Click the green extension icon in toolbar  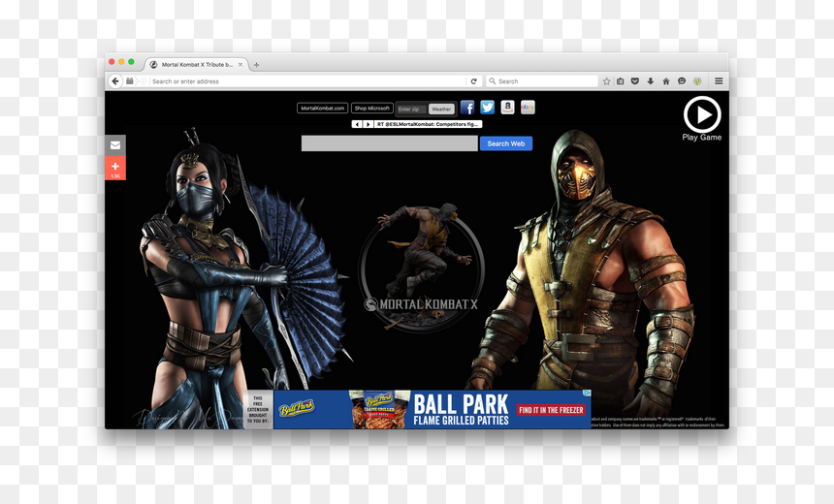point(697,81)
